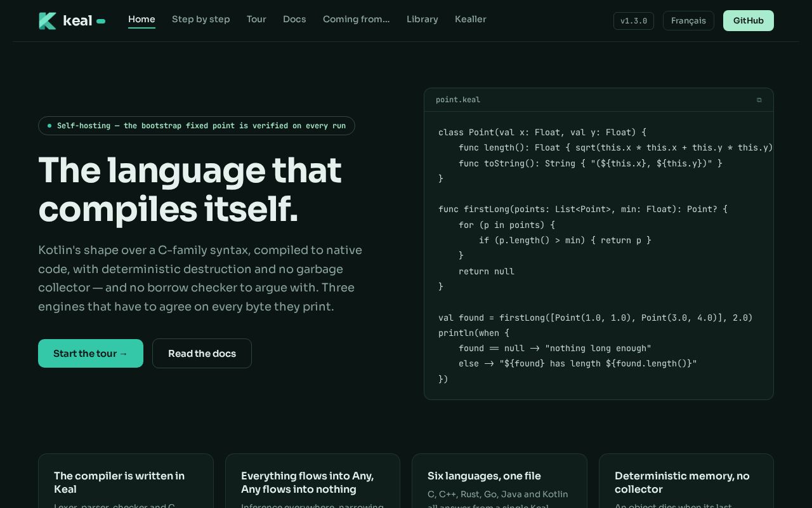
Task: Click the 'return null' code line
Action: coord(487,271)
